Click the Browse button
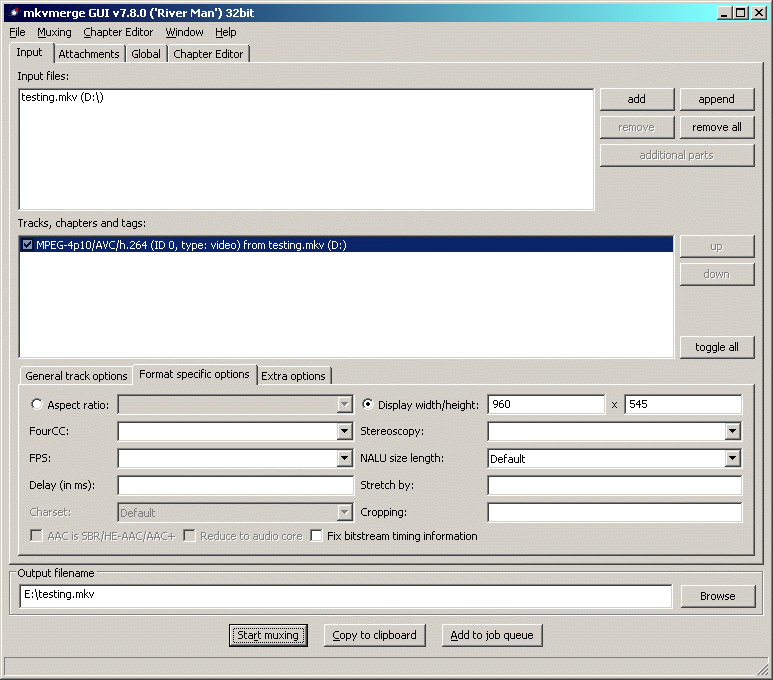773x680 pixels. [718, 596]
